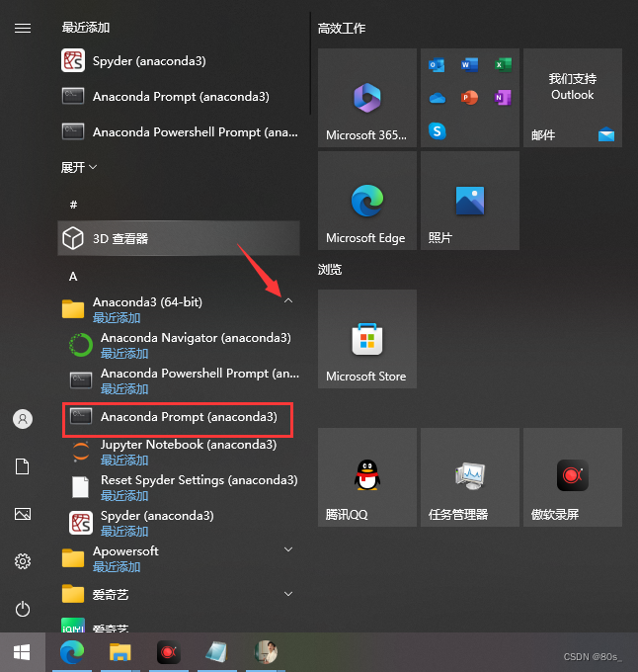The width and height of the screenshot is (638, 672).
Task: Open PowerPoint from the Office tile group
Action: coord(470,98)
